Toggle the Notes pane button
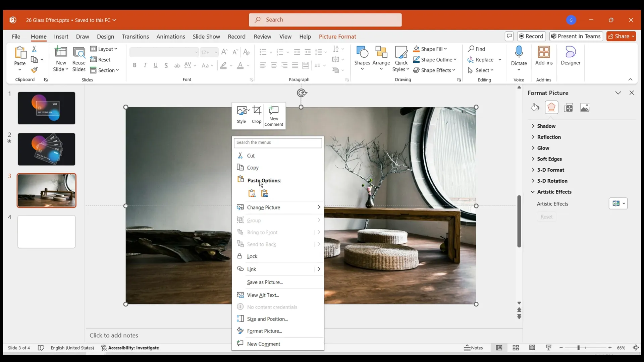 473,348
